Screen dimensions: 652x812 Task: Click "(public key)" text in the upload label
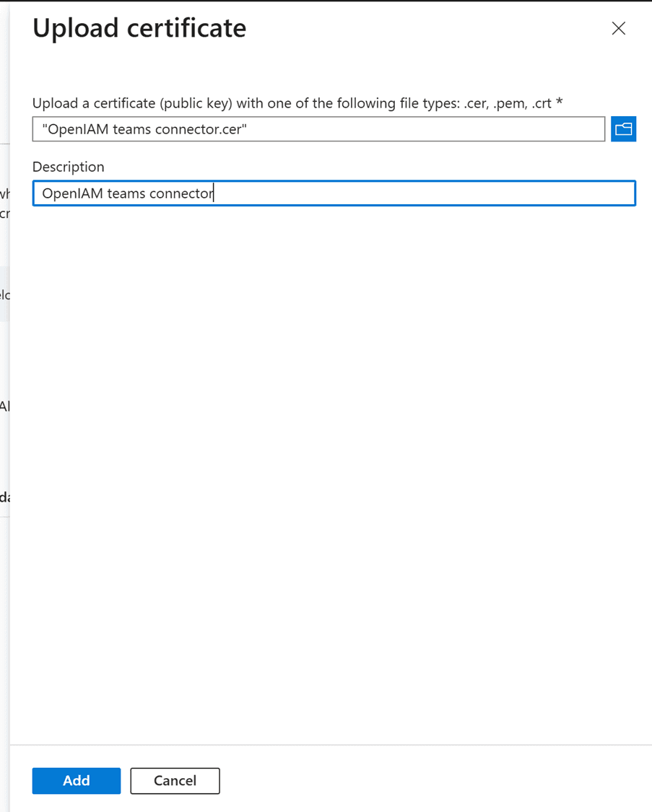pyautogui.click(x=196, y=103)
